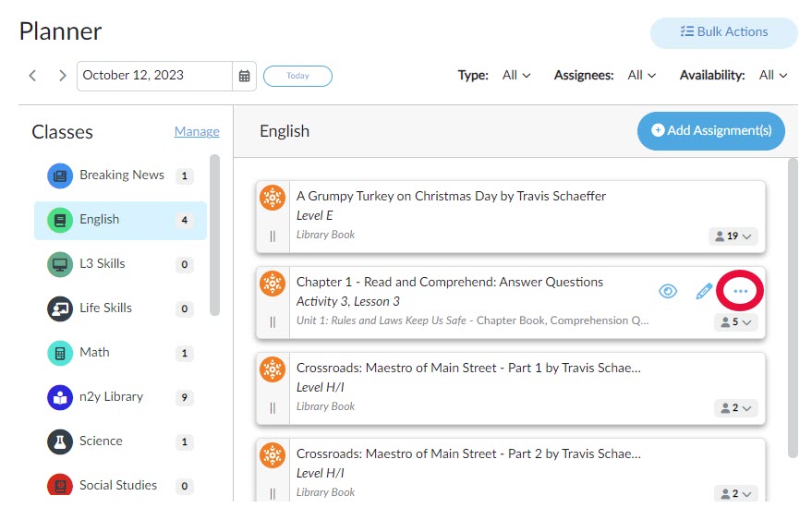Select the L3 Skills class

tap(120, 264)
